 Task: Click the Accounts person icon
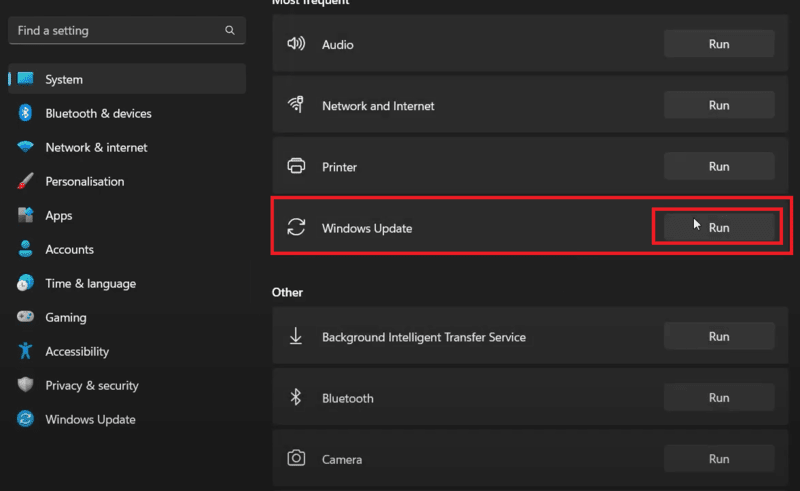coord(25,249)
